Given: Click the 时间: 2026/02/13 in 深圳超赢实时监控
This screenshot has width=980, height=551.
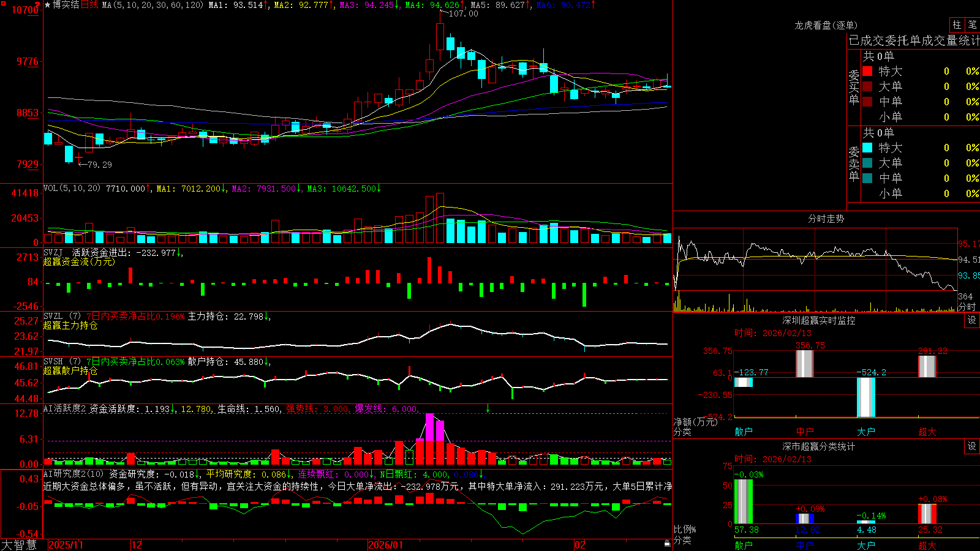Looking at the screenshot, I should [772, 333].
